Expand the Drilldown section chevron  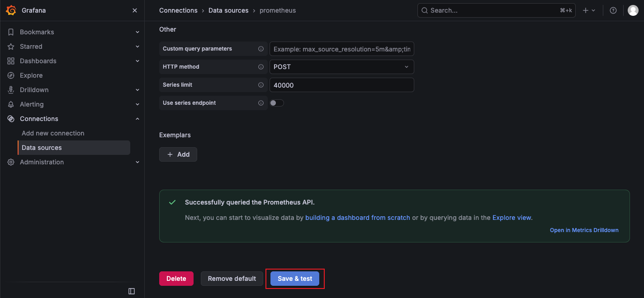[137, 90]
